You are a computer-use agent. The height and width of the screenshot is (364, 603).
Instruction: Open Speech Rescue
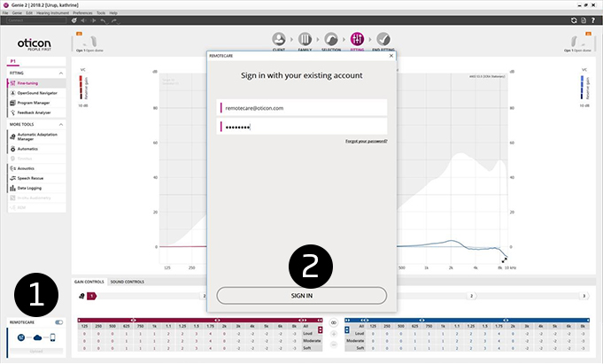36,178
